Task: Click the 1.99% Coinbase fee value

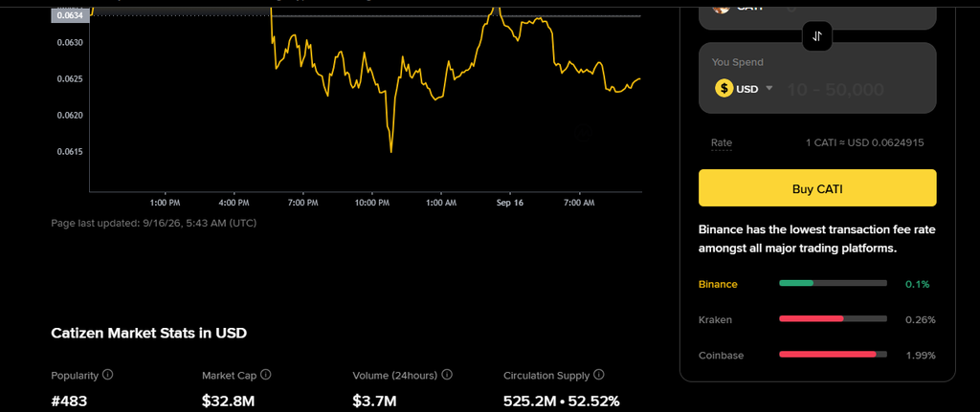Action: coord(920,356)
